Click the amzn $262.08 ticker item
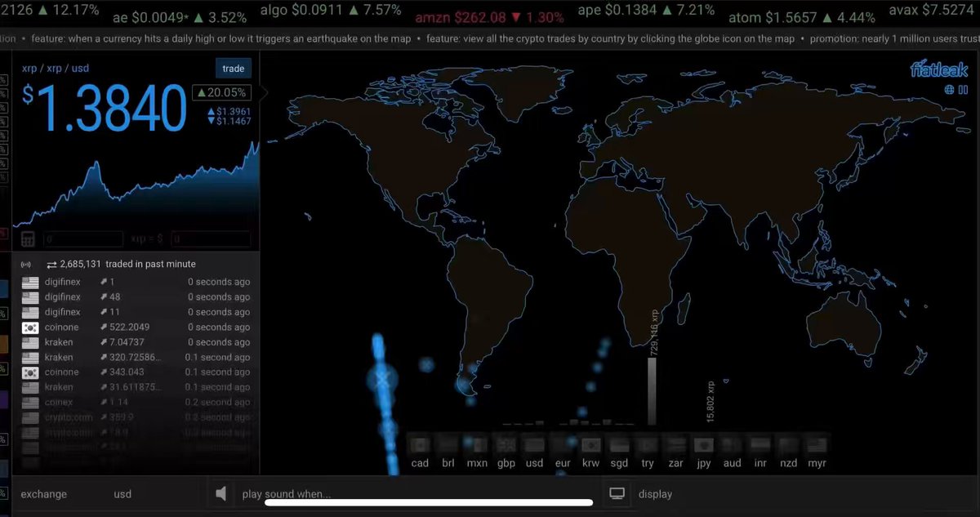This screenshot has height=517, width=980. click(x=489, y=17)
